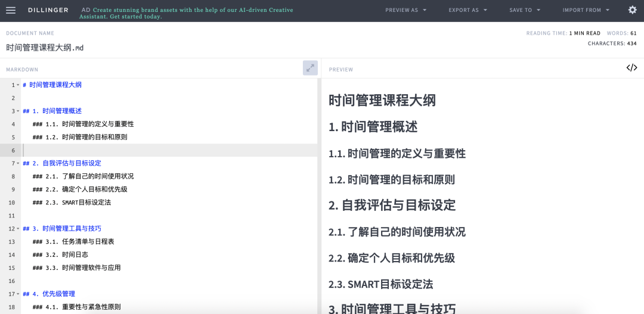Click preview heading '2.3. SMART目标设定法'

(x=380, y=284)
